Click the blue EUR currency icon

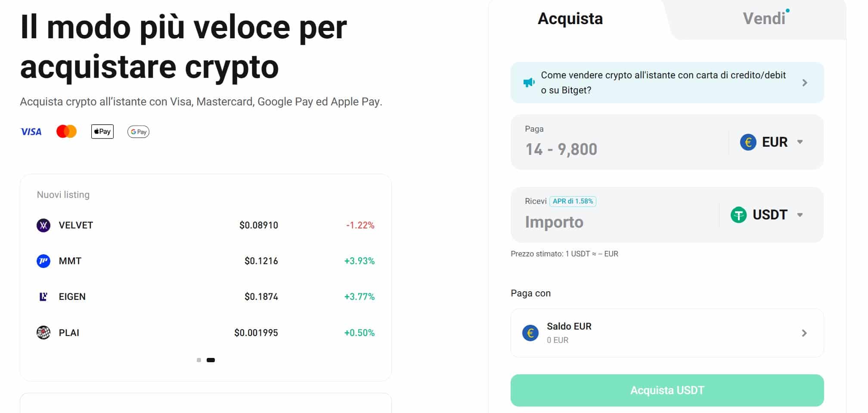pyautogui.click(x=748, y=142)
